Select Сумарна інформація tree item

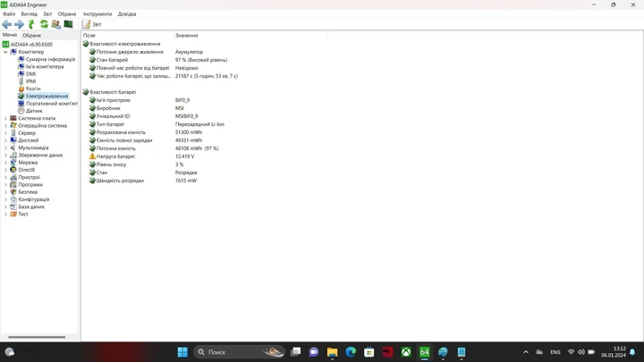click(x=50, y=59)
